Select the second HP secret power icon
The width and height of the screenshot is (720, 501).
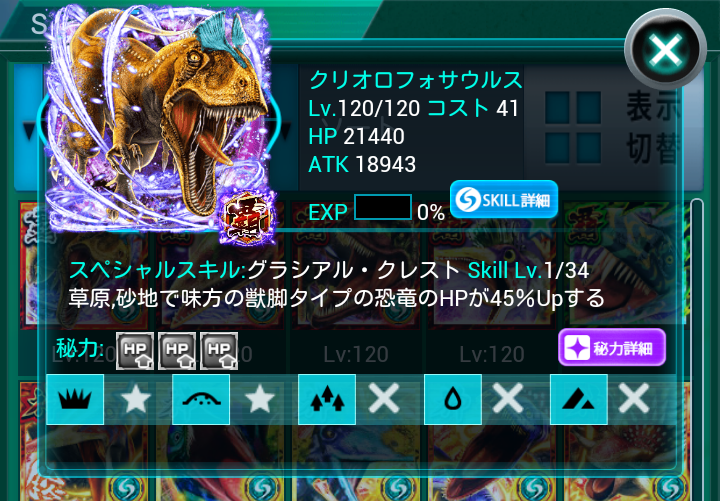(x=177, y=351)
